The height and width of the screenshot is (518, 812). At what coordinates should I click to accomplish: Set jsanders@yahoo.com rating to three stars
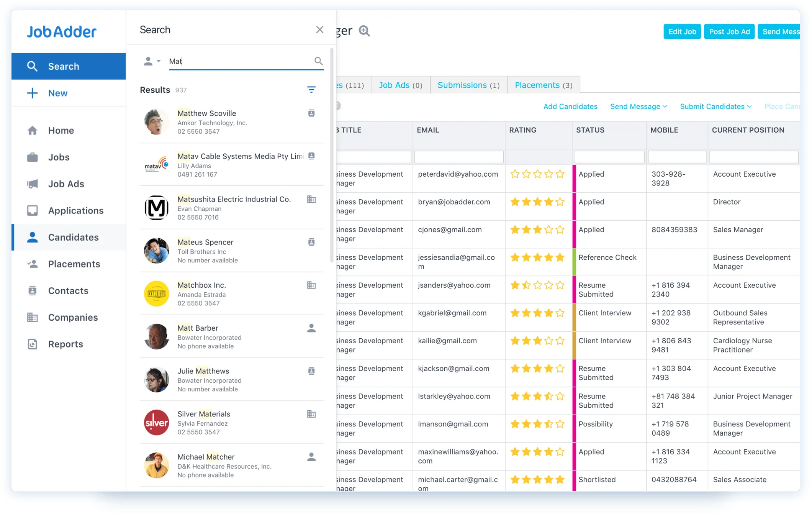pyautogui.click(x=537, y=285)
